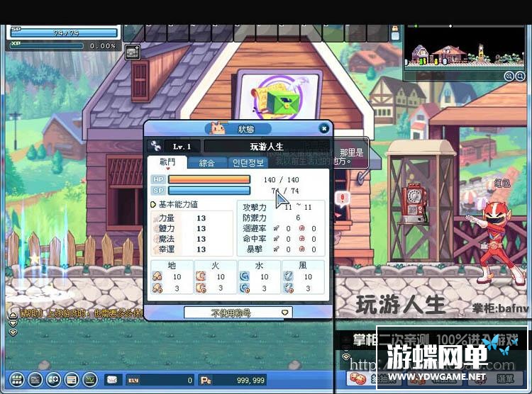Select the 力量 stat row
532x394 pixels.
point(192,218)
